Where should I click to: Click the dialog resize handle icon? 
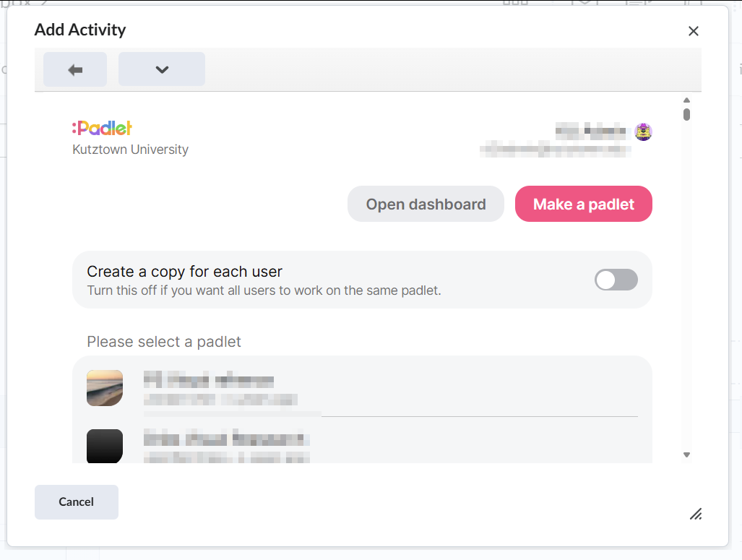(x=696, y=514)
